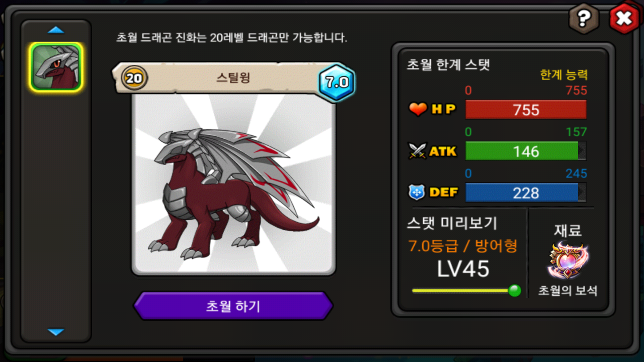Click the red HP bar showing 755
The height and width of the screenshot is (362, 644).
(x=526, y=110)
